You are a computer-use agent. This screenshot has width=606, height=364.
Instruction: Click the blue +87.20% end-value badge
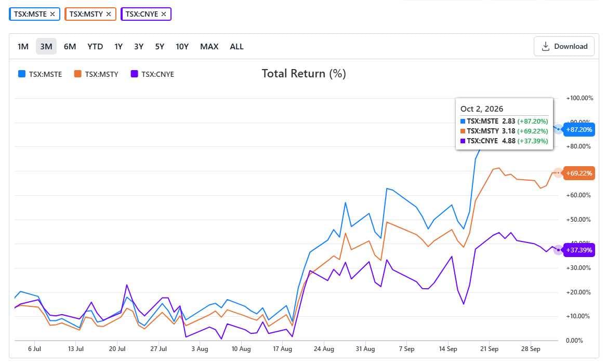pyautogui.click(x=579, y=130)
